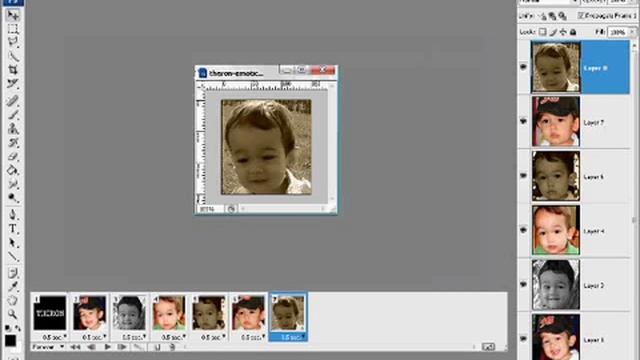Duplicate the selected animation frame
This screenshot has height=360, width=640.
point(157,347)
